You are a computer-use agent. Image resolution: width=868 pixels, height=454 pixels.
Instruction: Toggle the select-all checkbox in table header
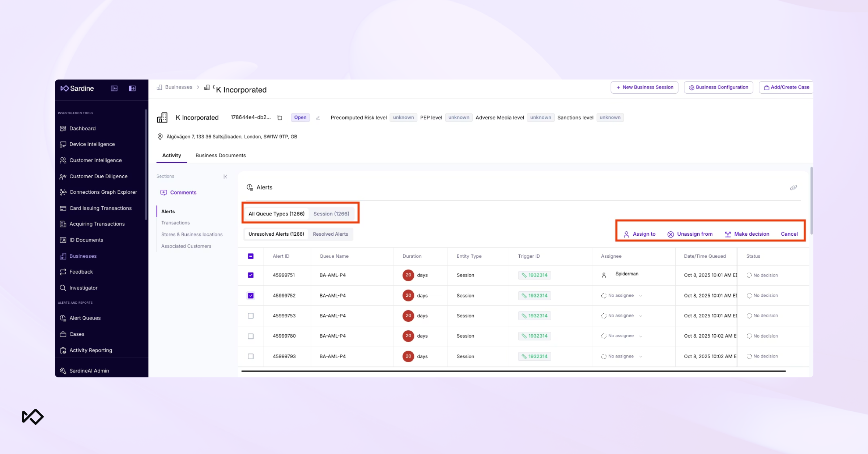point(251,256)
